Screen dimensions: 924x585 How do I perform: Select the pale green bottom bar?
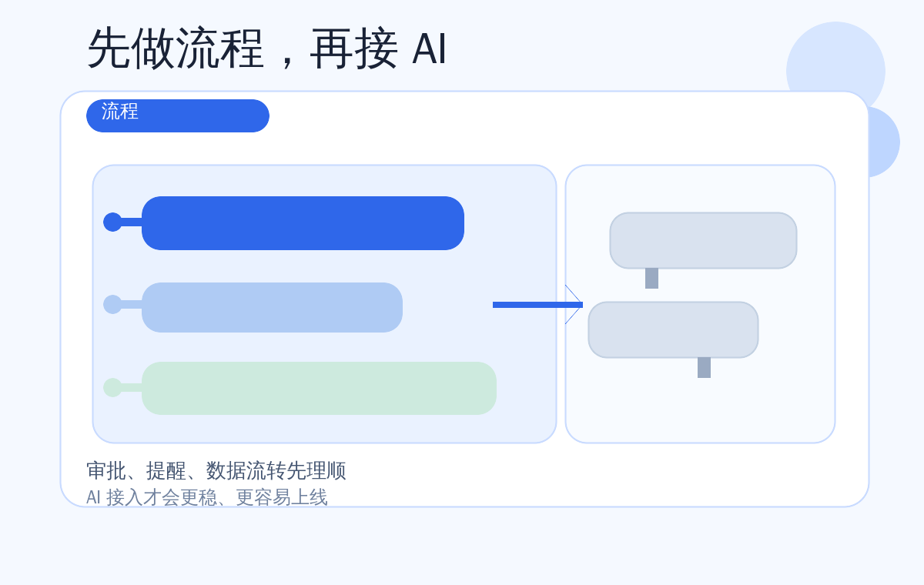tap(319, 388)
